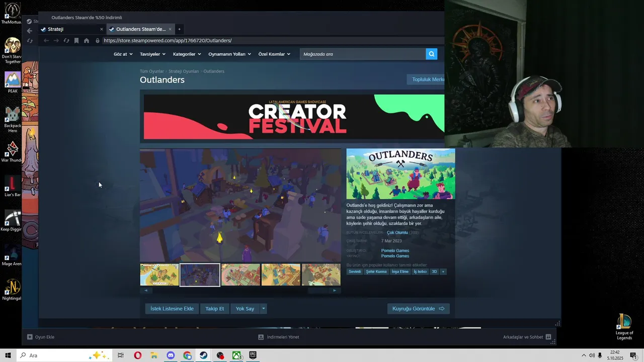Open Epic Games Launcher from taskbar
Image resolution: width=644 pixels, height=362 pixels.
pos(253,355)
